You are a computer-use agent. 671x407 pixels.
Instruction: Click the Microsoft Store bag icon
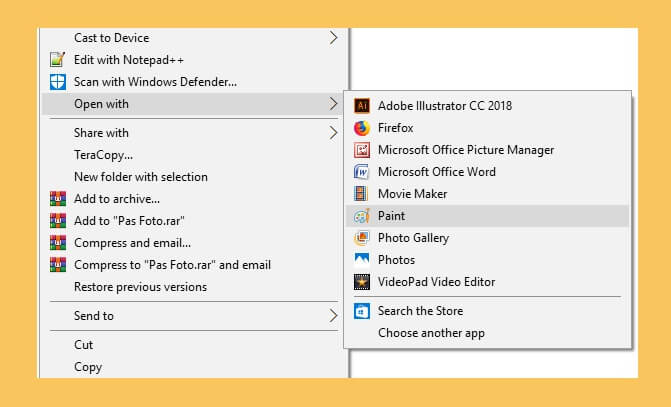click(362, 311)
